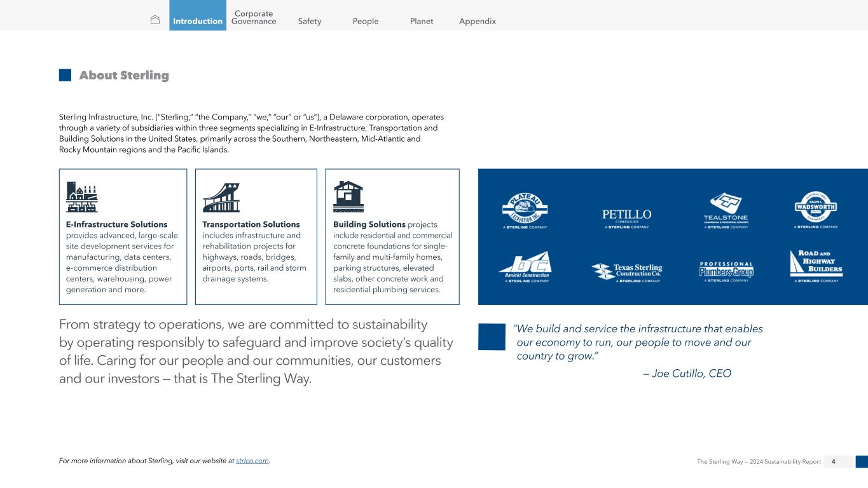Click the Building Solutions house icon
Image resolution: width=868 pixels, height=488 pixels.
click(348, 196)
